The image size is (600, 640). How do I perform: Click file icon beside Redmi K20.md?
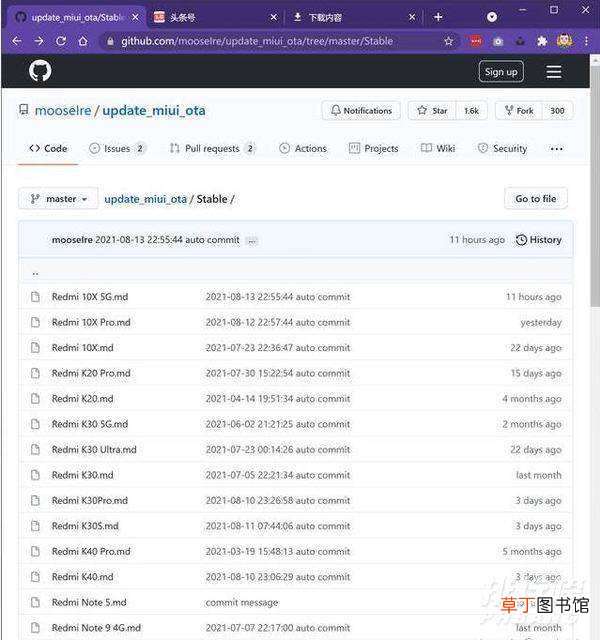coord(36,399)
